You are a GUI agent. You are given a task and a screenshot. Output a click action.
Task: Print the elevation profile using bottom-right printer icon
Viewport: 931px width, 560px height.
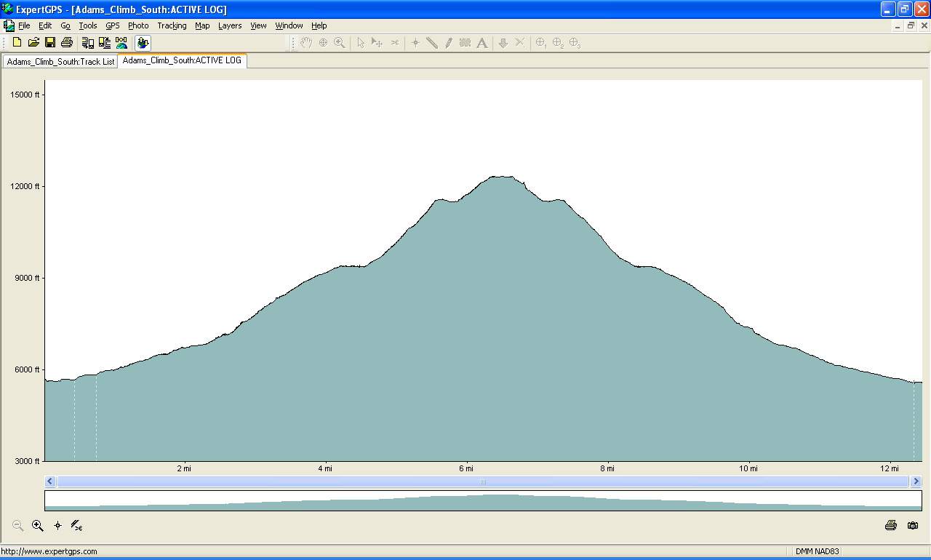point(891,526)
